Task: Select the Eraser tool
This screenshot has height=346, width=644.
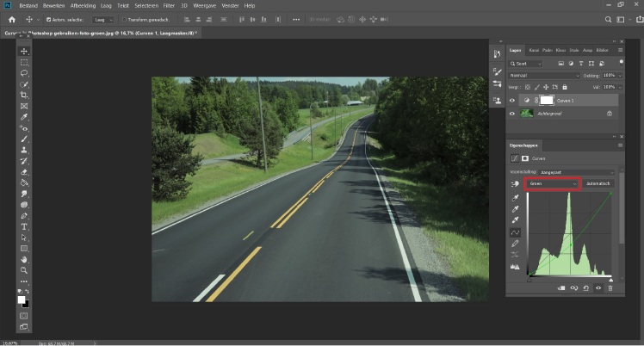Action: (x=24, y=172)
